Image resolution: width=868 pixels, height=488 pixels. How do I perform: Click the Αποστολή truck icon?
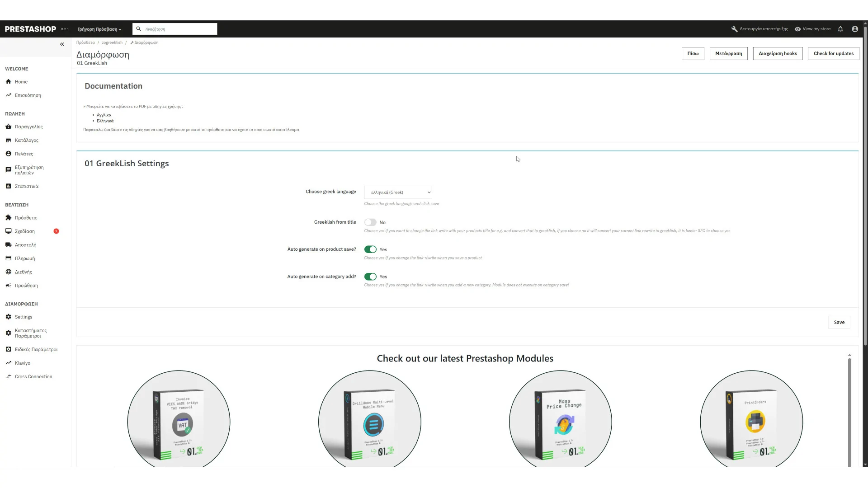click(x=8, y=245)
